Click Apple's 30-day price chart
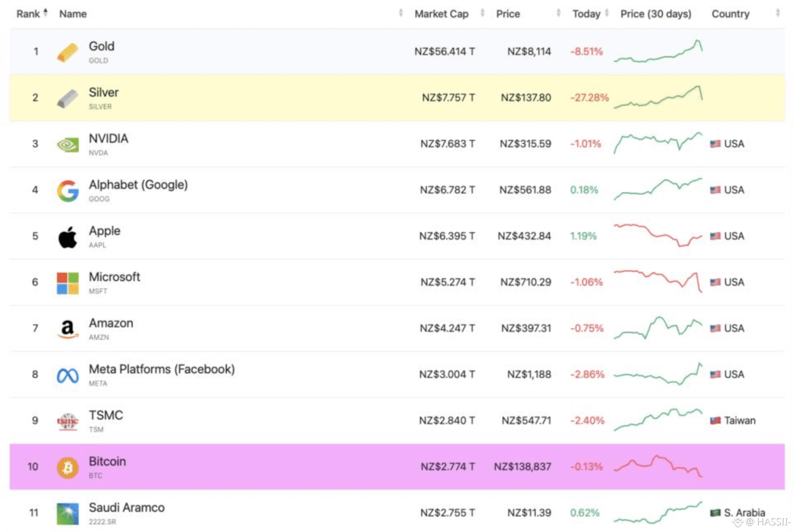Screen dimensions: 794x532 coord(658,235)
